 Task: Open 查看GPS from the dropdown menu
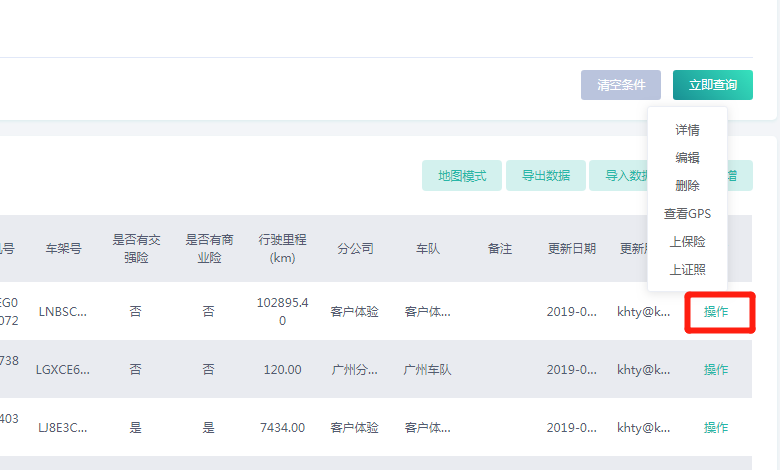[687, 214]
